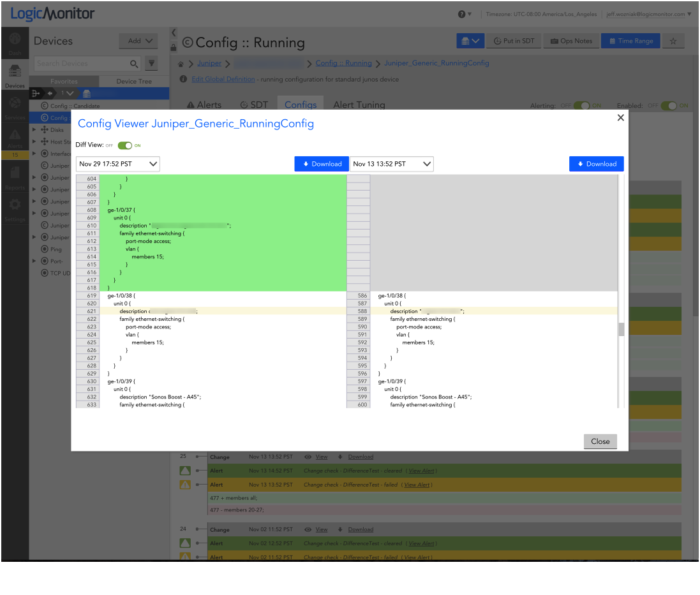Switch to the Alert Tuning tab
The width and height of the screenshot is (700, 595).
point(359,105)
